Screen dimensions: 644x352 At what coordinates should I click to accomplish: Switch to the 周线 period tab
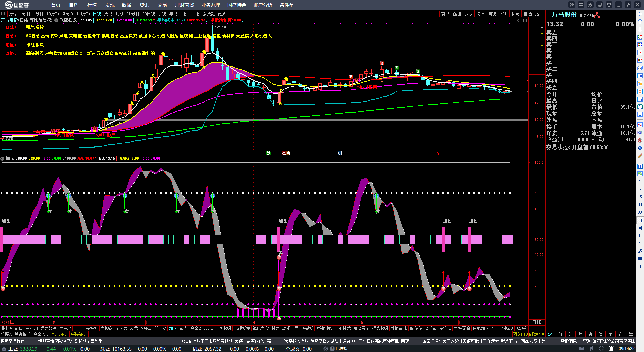pos(108,14)
